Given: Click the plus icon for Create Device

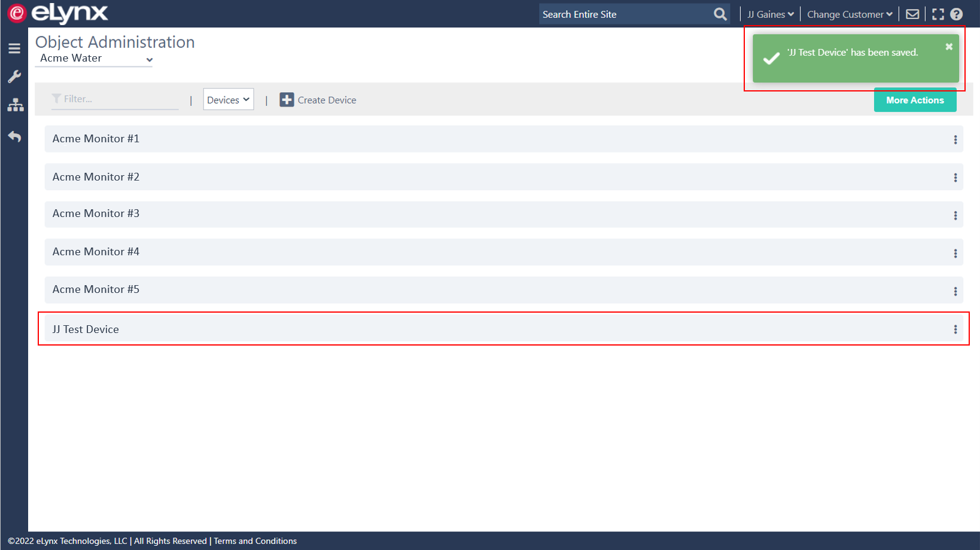Looking at the screenshot, I should pyautogui.click(x=287, y=100).
